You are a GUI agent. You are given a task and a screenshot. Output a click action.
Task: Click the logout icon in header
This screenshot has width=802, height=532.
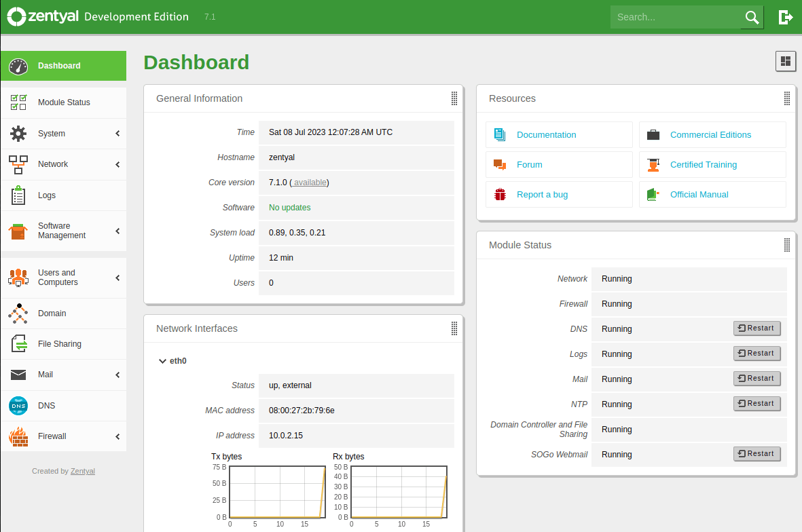point(785,17)
